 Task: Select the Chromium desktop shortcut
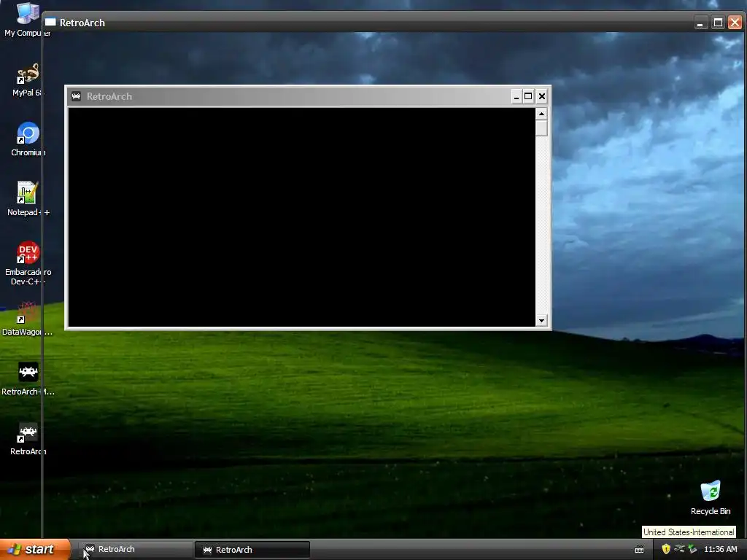coord(28,139)
